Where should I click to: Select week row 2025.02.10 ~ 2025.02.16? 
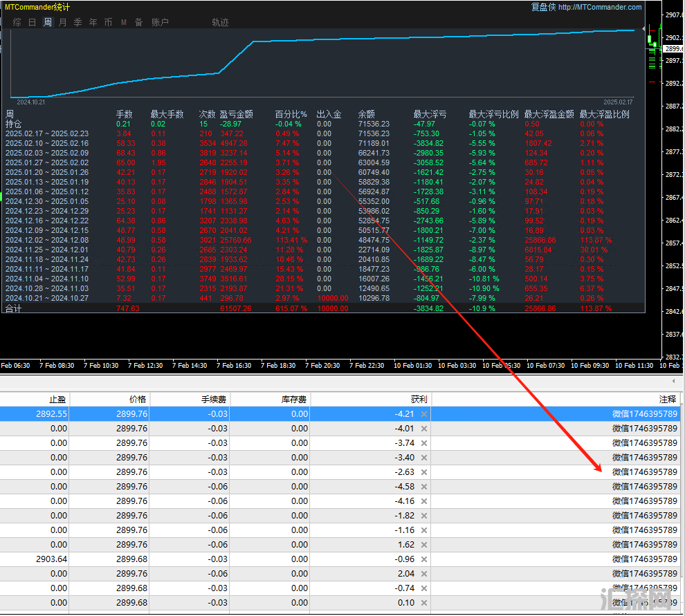[323, 143]
